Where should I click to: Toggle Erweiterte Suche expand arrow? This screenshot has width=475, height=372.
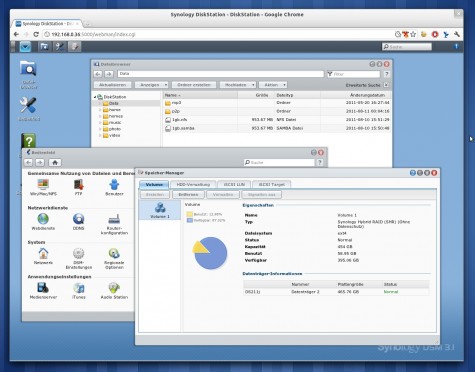coord(386,85)
